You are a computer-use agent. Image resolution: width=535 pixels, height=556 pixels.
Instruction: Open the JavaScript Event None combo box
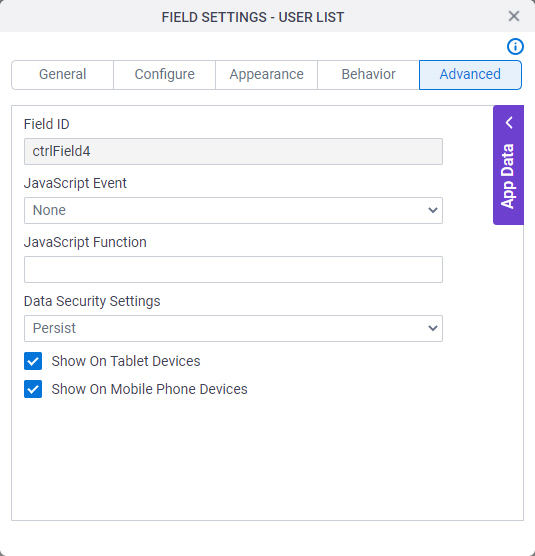pyautogui.click(x=233, y=210)
